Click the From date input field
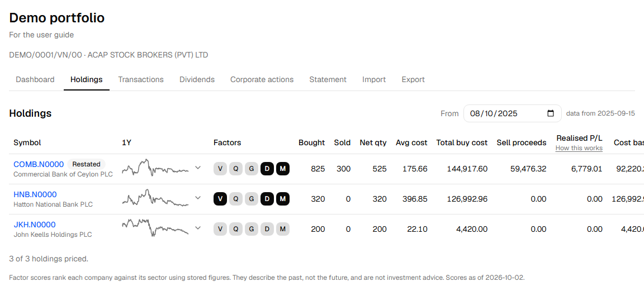Screen dimensions: 644x291 (512, 114)
